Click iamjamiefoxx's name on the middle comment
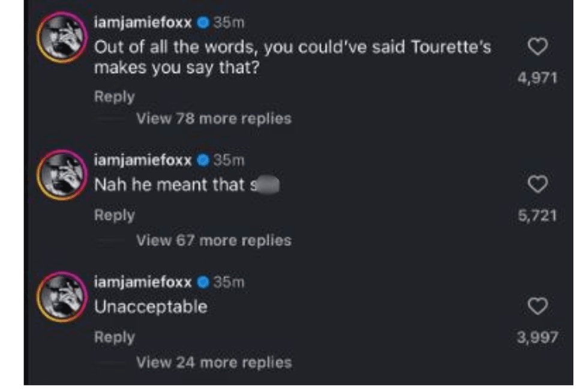Image resolution: width=588 pixels, height=392 pixels. tap(142, 158)
